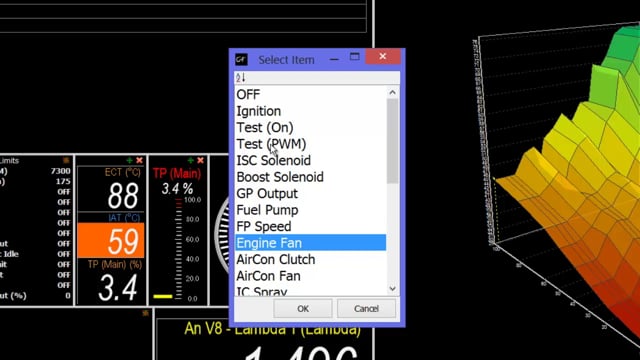
Task: Click the ECT value 88
Action: [123, 196]
